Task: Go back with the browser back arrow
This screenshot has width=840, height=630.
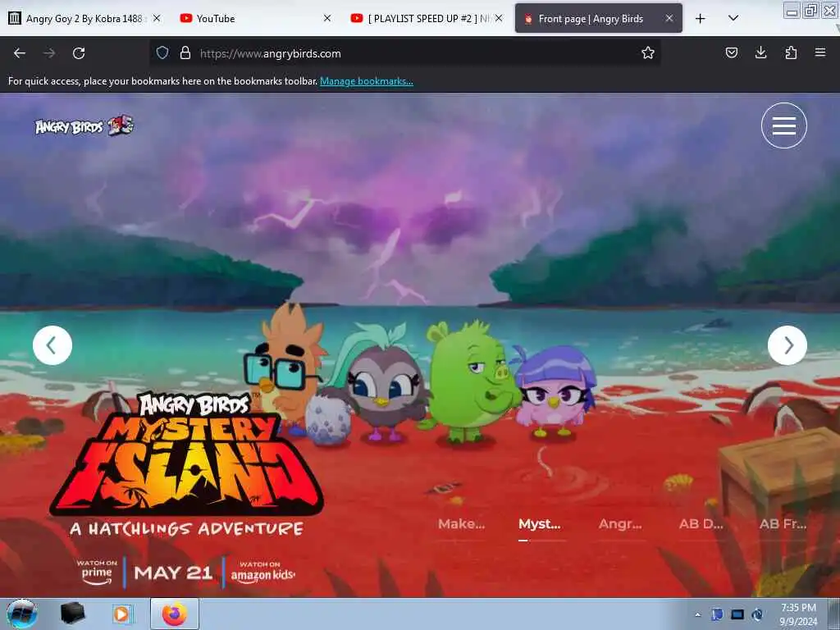Action: [20, 53]
